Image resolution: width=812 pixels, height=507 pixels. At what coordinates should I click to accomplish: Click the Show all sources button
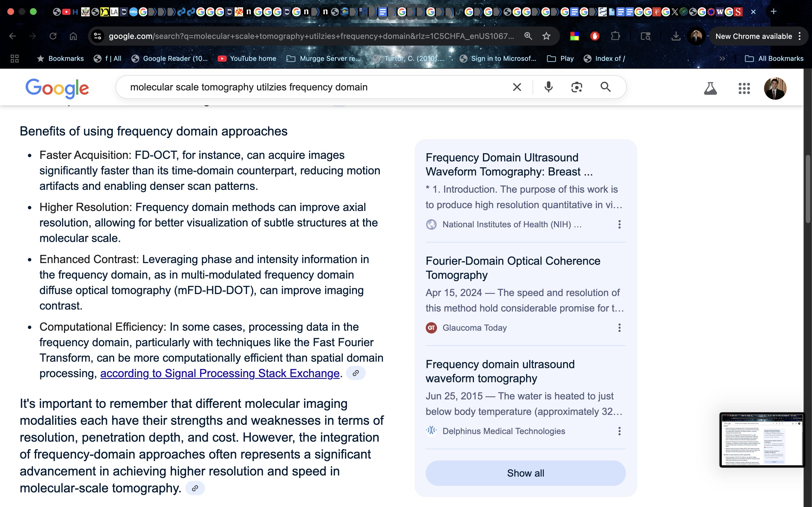pyautogui.click(x=526, y=473)
